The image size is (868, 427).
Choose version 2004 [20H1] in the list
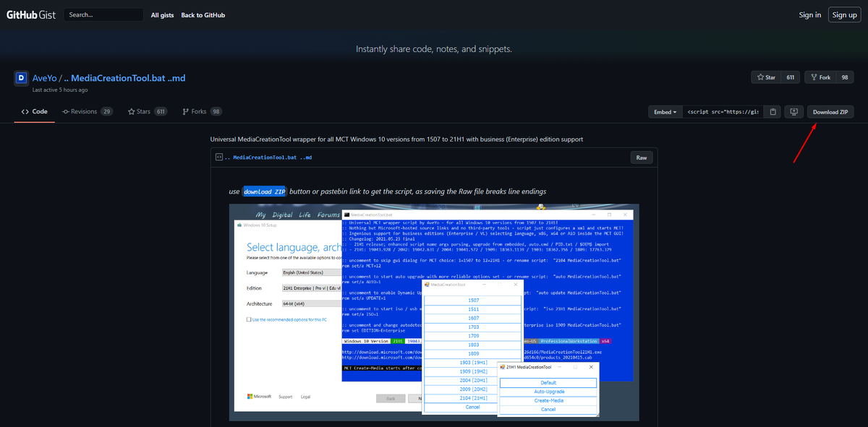click(473, 381)
